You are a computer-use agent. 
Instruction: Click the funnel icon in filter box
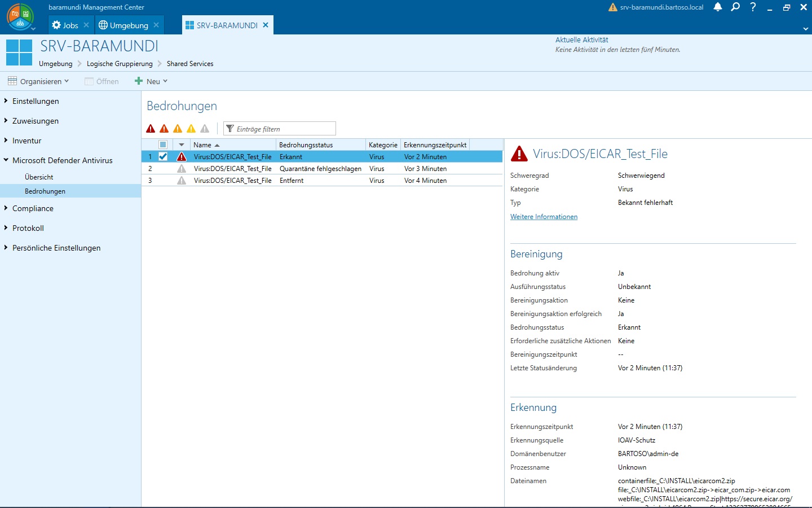pyautogui.click(x=230, y=129)
